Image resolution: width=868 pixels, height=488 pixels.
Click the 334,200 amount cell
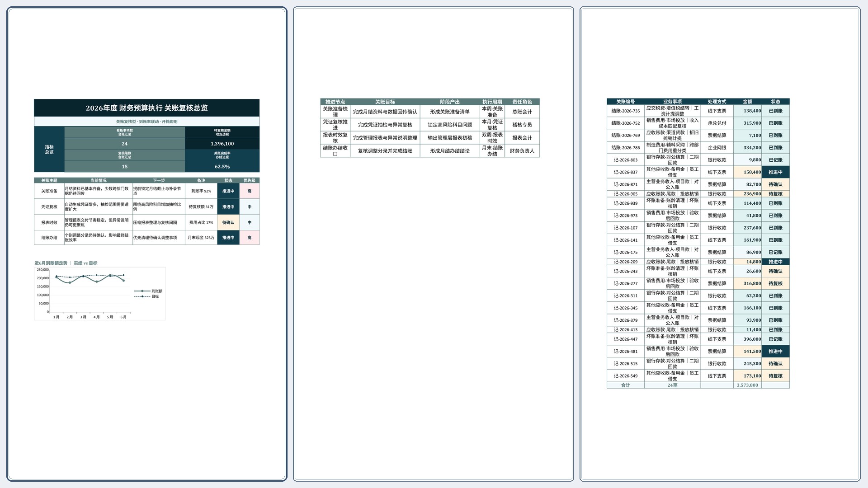coord(747,148)
